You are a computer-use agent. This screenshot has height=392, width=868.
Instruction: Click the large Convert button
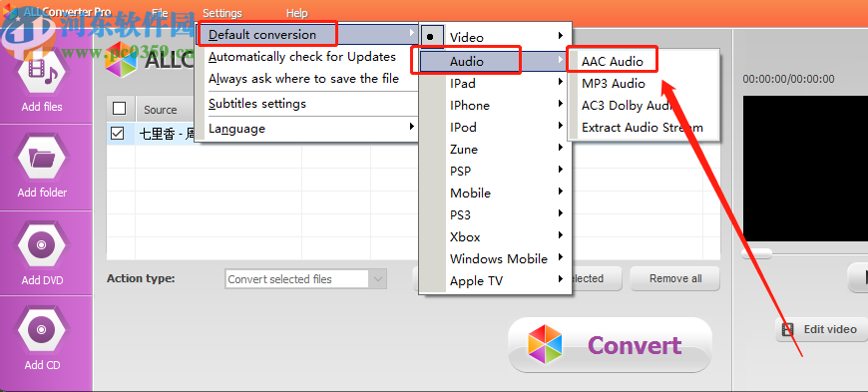click(610, 345)
